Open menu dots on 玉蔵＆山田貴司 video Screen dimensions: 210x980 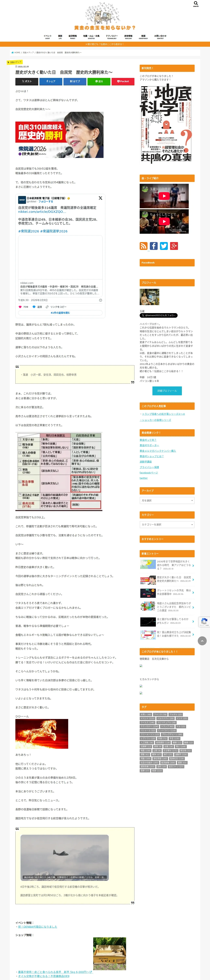point(183,189)
